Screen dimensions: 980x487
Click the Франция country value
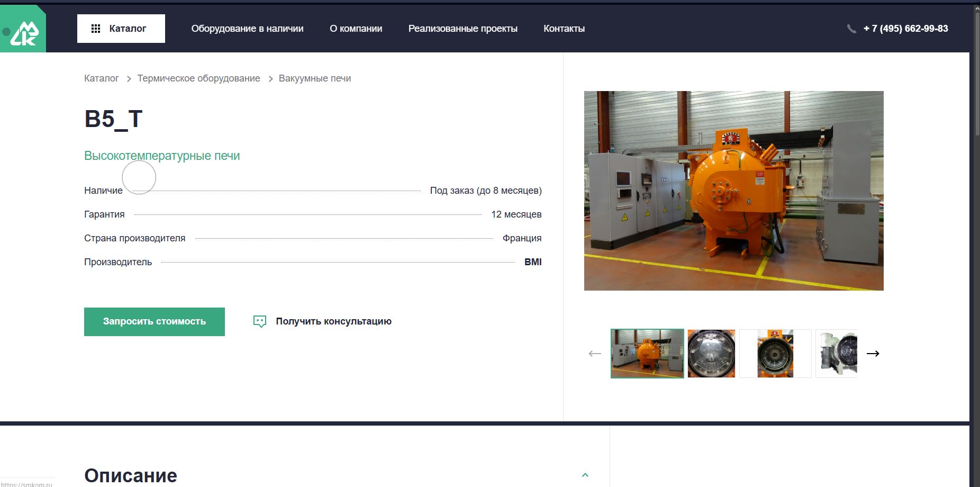point(522,238)
